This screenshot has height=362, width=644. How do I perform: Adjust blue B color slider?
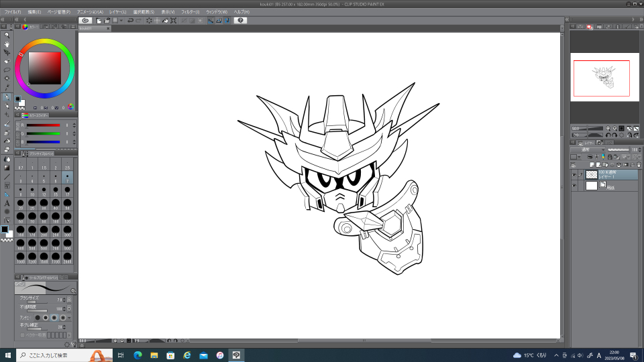click(x=43, y=142)
